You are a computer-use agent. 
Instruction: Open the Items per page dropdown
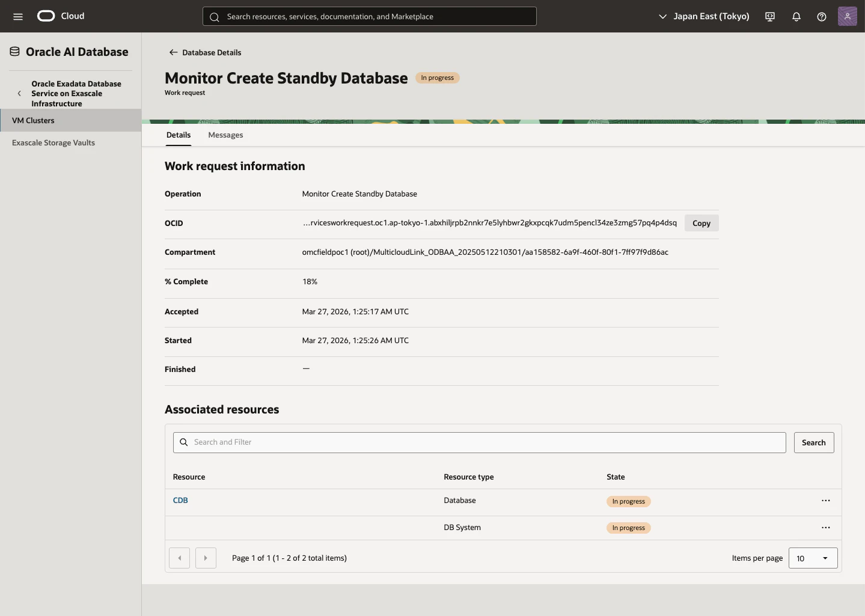pos(813,558)
